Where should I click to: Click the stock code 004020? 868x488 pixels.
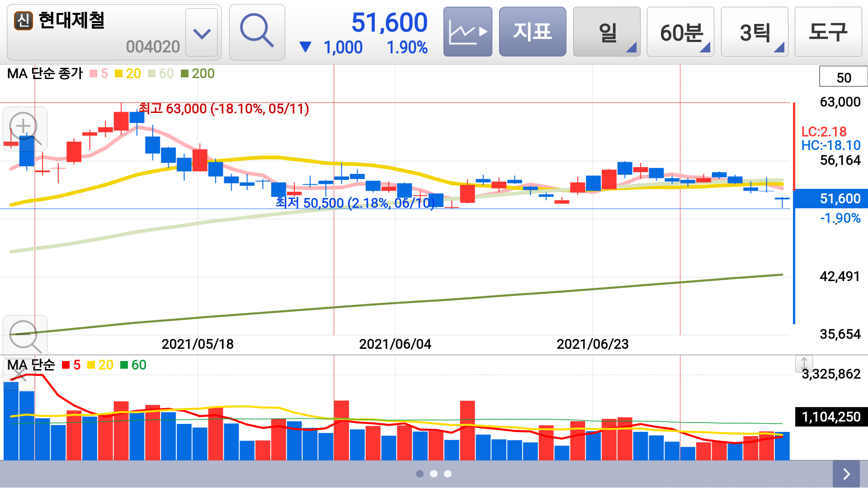coord(153,47)
